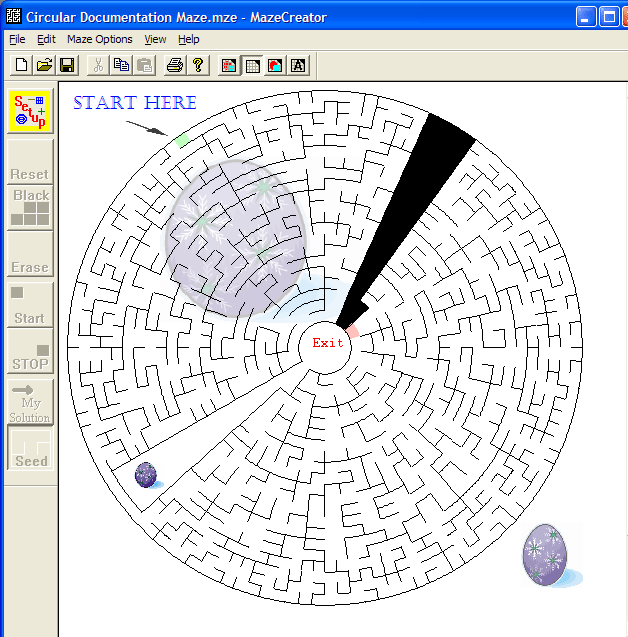Click the red Exit center of maze
The image size is (628, 637).
tap(327, 343)
